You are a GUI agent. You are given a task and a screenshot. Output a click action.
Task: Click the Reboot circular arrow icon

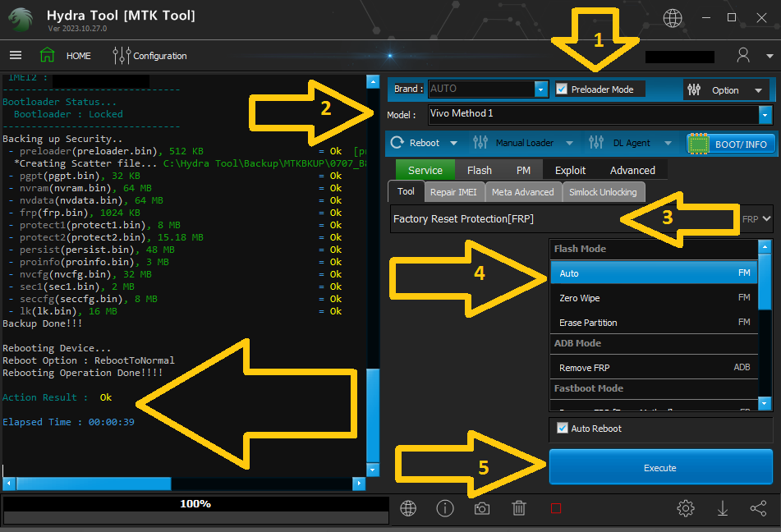tap(397, 143)
